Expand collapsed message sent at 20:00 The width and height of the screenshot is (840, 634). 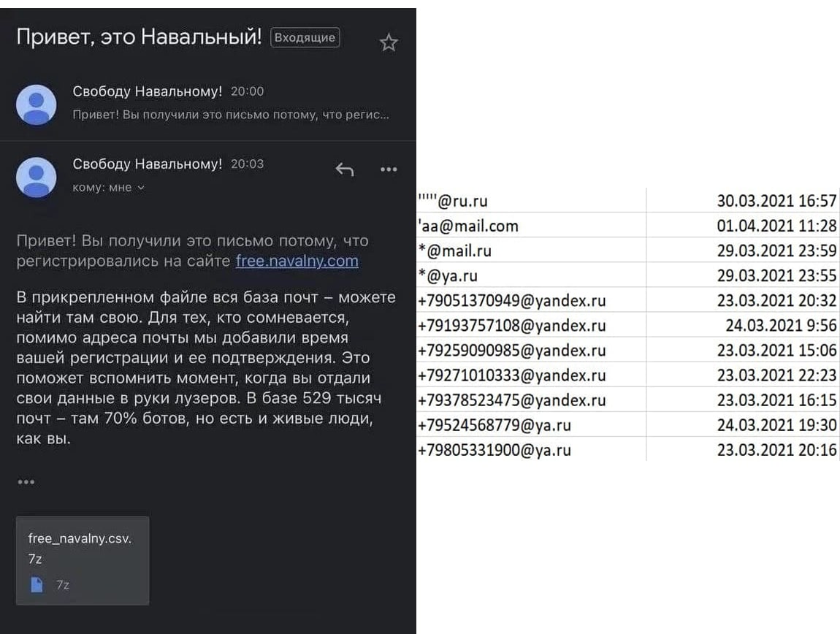pos(208,104)
